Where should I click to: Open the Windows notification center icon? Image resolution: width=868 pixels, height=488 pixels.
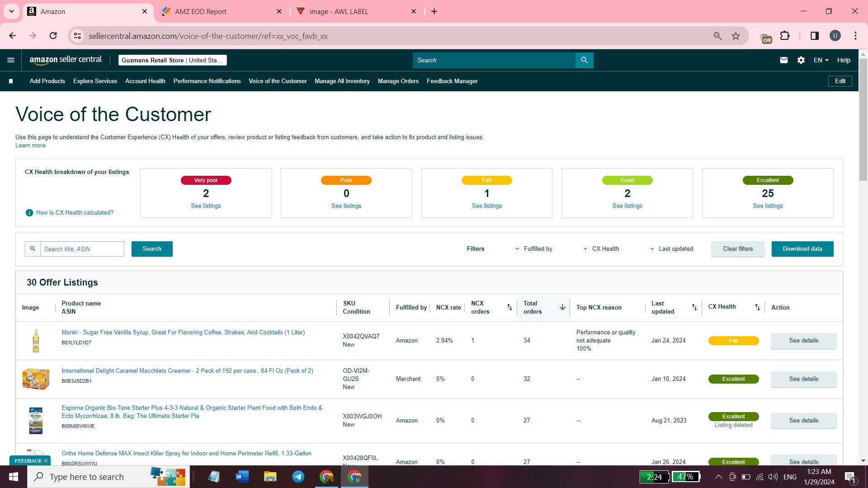pos(850,477)
